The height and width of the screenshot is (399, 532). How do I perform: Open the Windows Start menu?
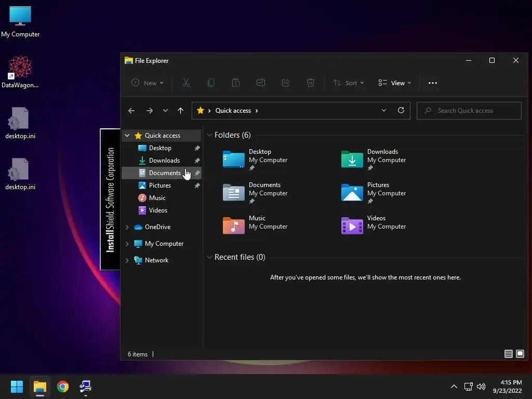(x=17, y=387)
